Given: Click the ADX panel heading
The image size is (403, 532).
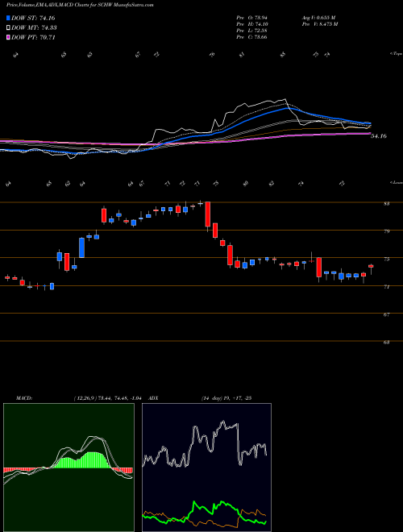Looking at the screenshot, I should 153,398.
